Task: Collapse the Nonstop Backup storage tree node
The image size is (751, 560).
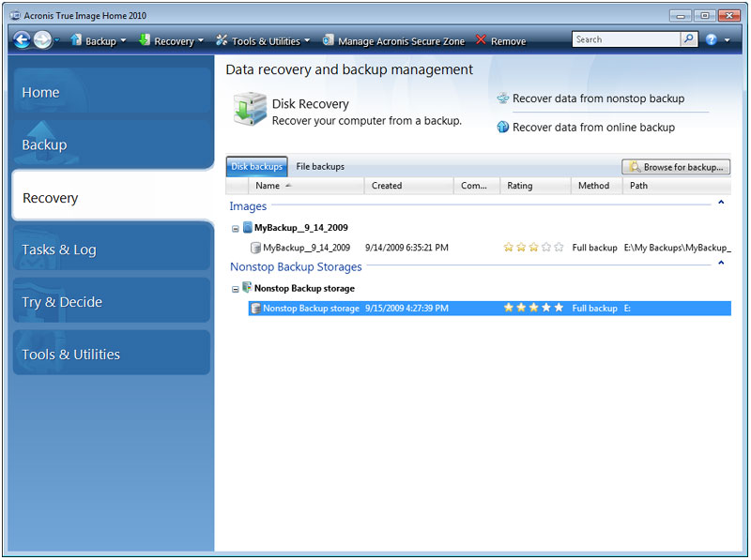Action: point(236,289)
